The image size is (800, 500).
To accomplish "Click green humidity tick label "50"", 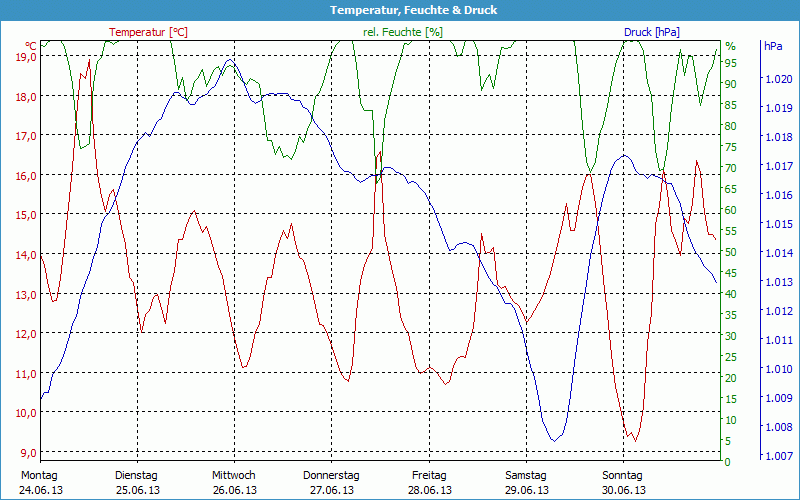I will (731, 253).
